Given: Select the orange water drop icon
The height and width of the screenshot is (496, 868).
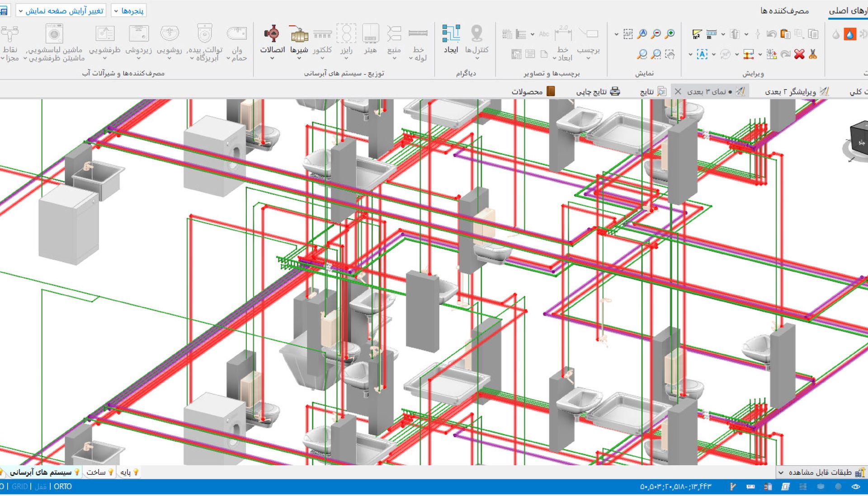Looking at the screenshot, I should pos(849,34).
